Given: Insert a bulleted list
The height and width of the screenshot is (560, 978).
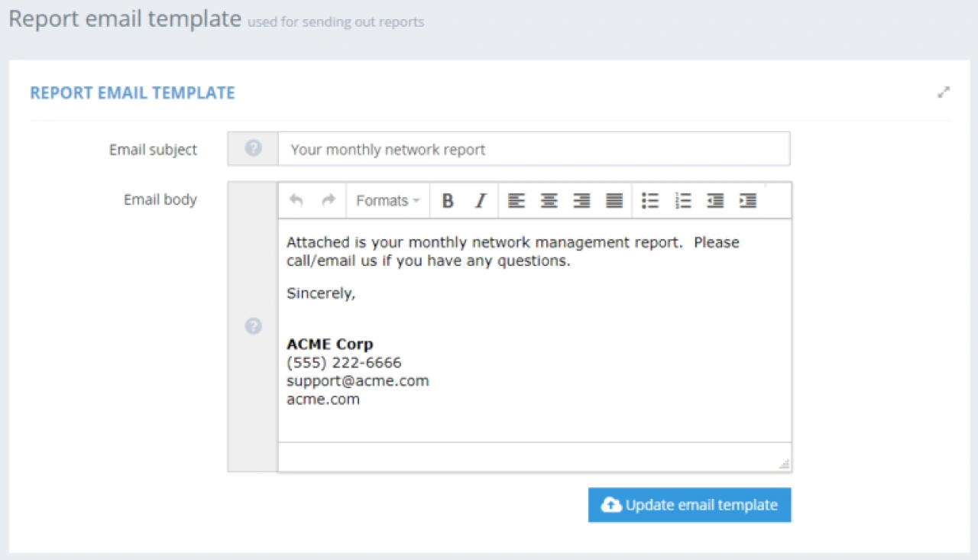Looking at the screenshot, I should pos(650,200).
